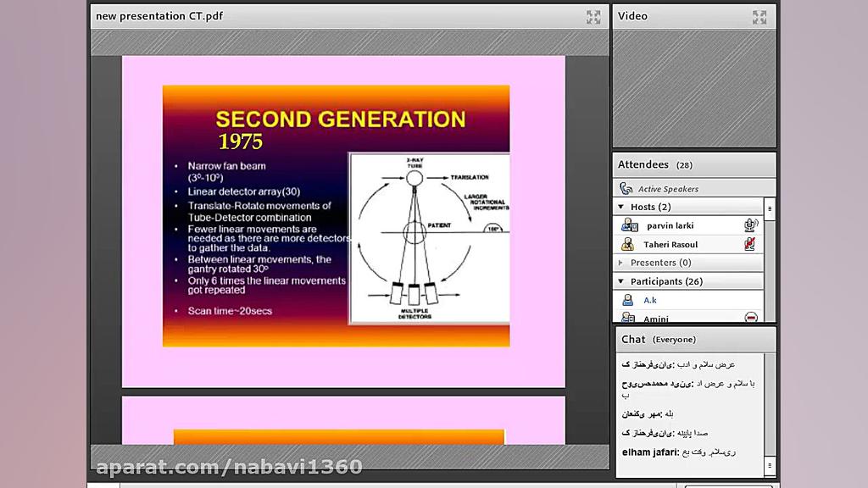Collapse the Participants (26) group

621,281
